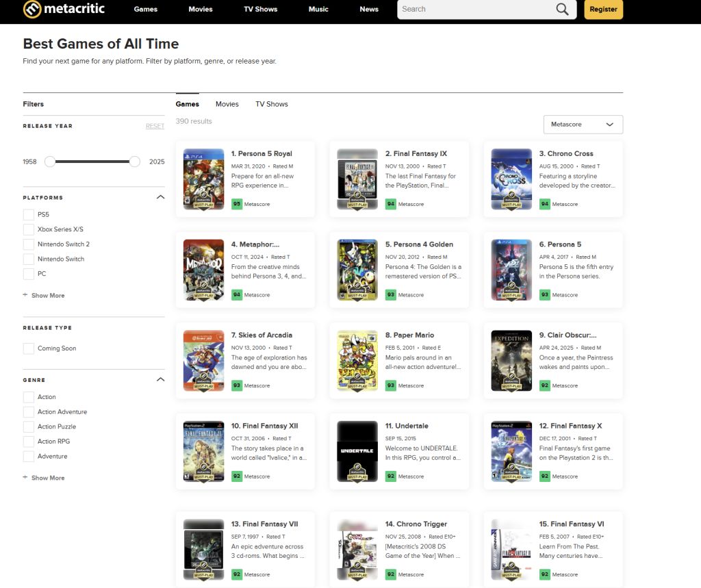Click the 92 Metascore badge of Chrono Trigger
Viewport: 701px width, 588px height.
click(x=391, y=574)
